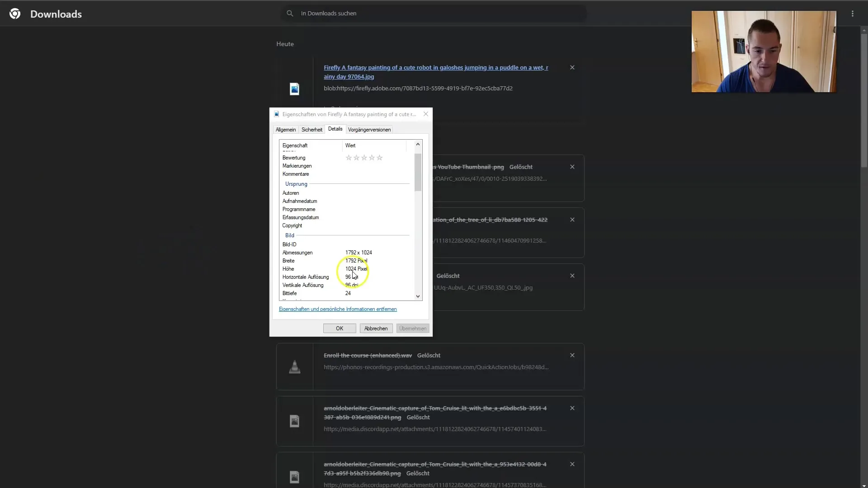The image size is (868, 488).
Task: Select the Details tab
Action: click(x=335, y=129)
